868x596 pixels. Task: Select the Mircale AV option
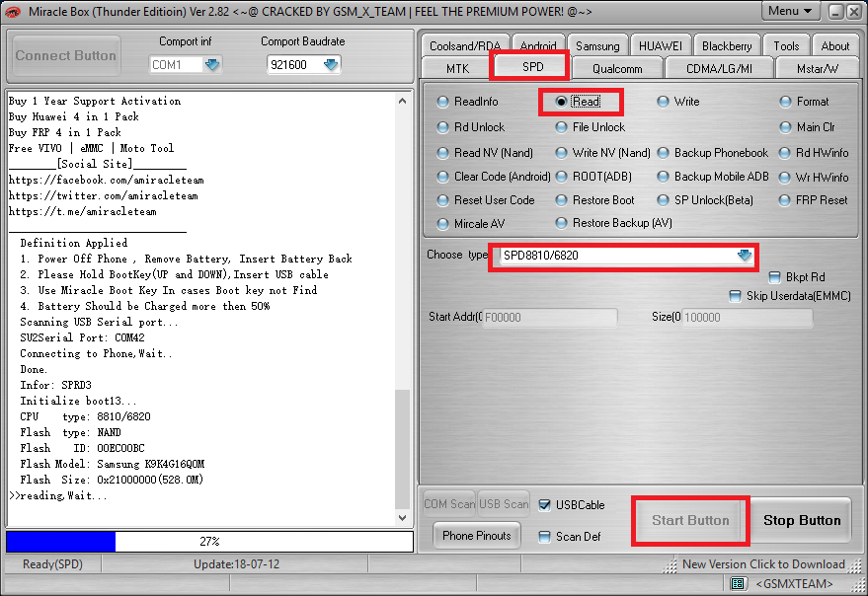(471, 224)
